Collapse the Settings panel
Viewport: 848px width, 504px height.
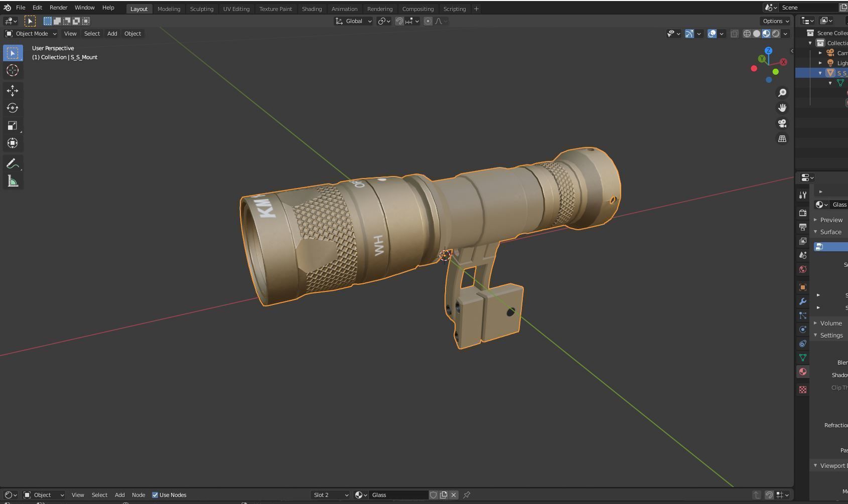coord(830,335)
